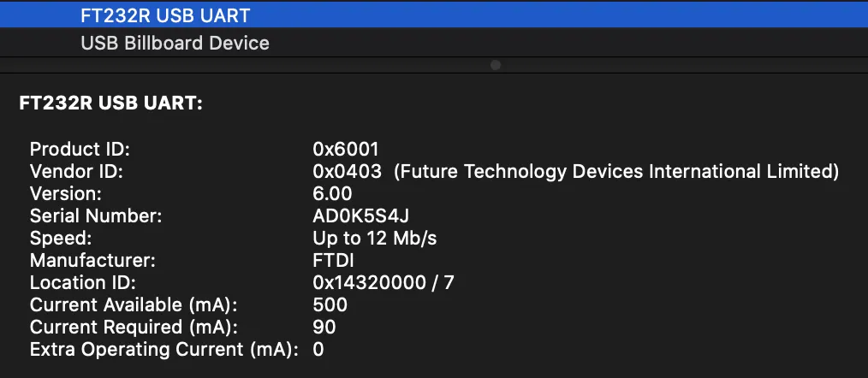Click the Manufacturer value FTDI
The height and width of the screenshot is (378, 868).
tap(333, 261)
